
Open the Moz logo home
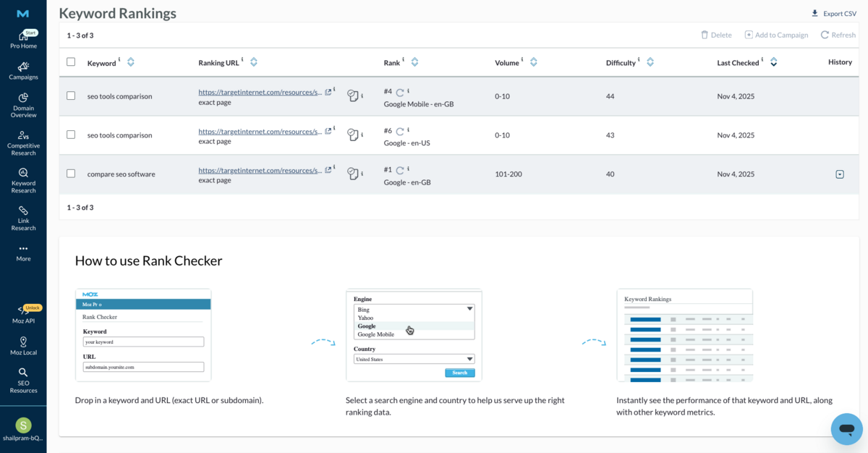click(x=23, y=14)
